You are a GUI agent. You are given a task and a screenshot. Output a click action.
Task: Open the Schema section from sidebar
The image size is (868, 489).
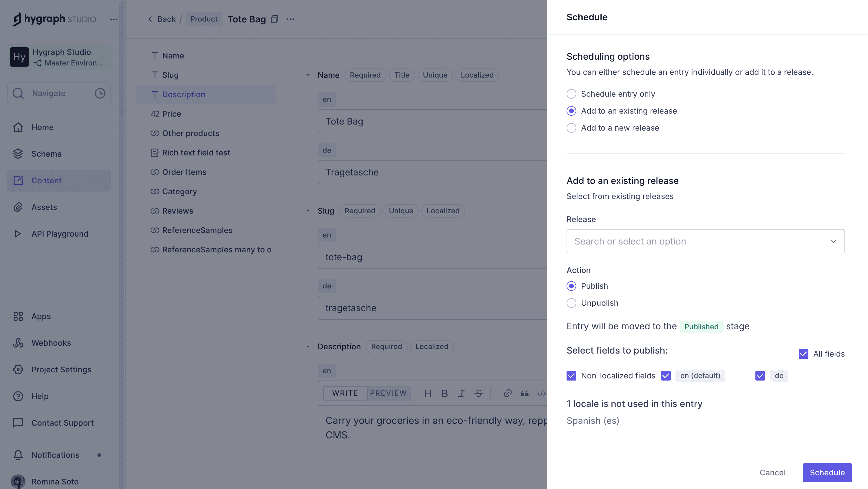pos(47,154)
